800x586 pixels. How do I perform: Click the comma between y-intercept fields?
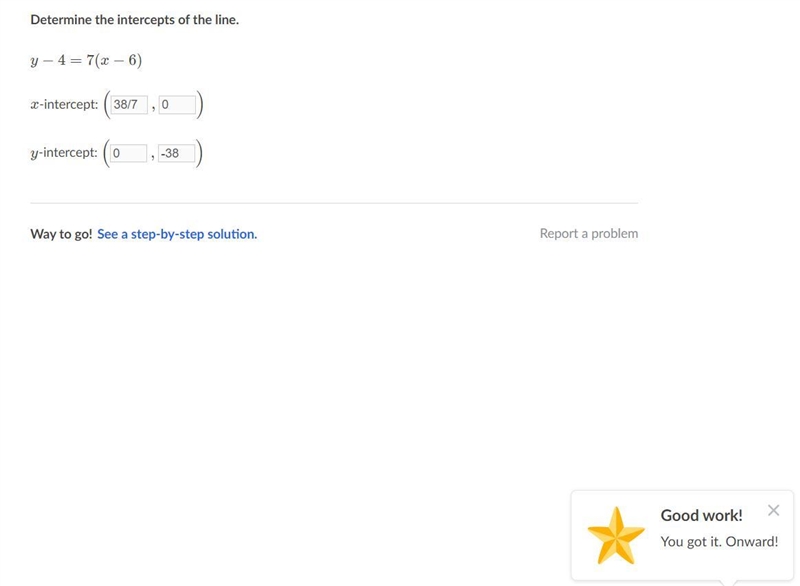[153, 157]
